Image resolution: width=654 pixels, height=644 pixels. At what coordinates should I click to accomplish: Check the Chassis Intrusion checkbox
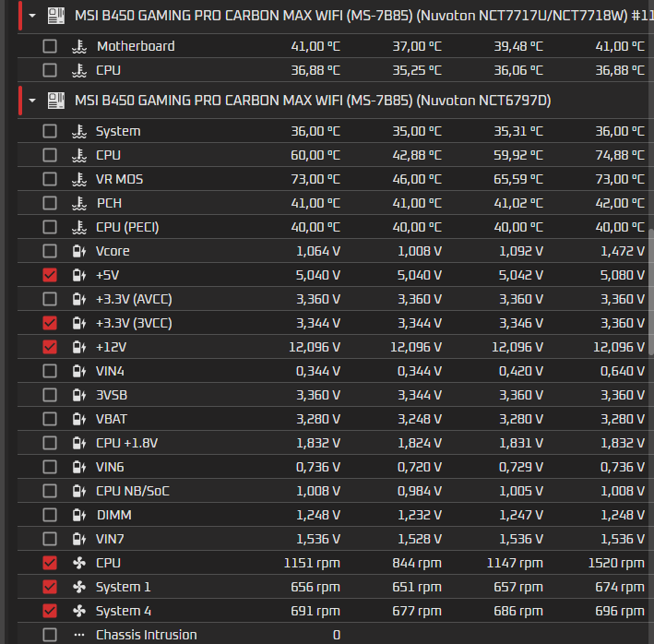(50, 635)
